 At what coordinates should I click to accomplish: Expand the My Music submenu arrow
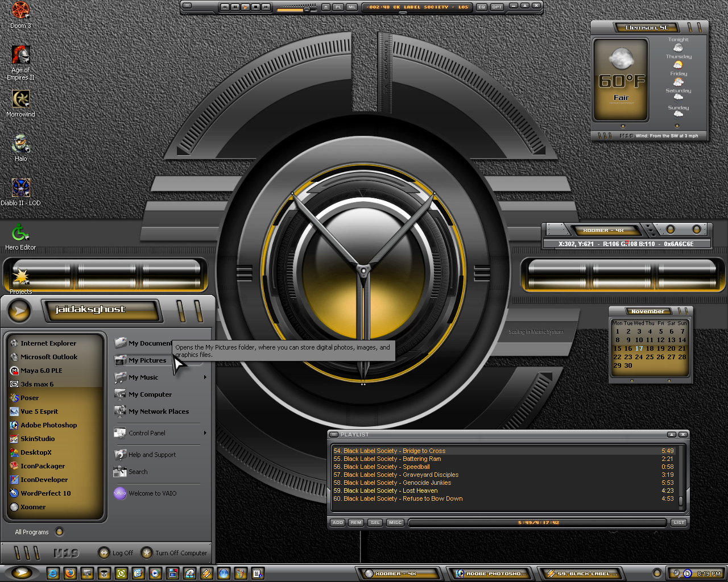(x=205, y=377)
